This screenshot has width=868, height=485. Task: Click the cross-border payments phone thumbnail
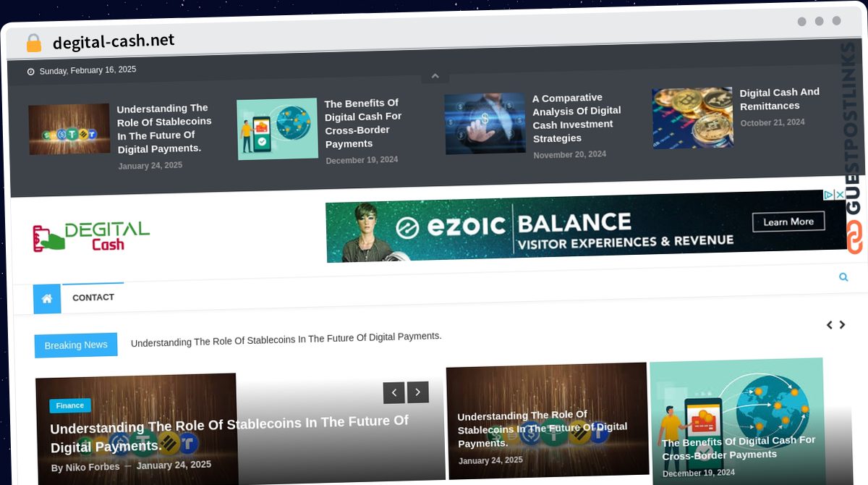pyautogui.click(x=277, y=129)
